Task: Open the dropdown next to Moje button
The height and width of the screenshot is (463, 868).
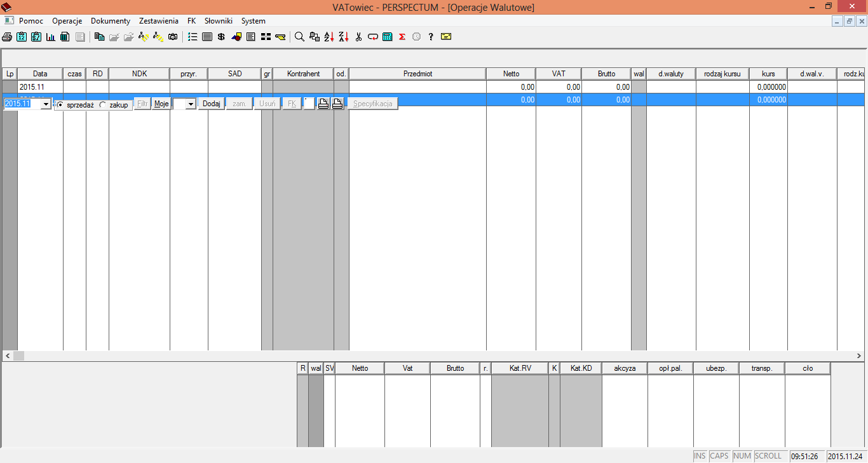Action: coord(190,104)
